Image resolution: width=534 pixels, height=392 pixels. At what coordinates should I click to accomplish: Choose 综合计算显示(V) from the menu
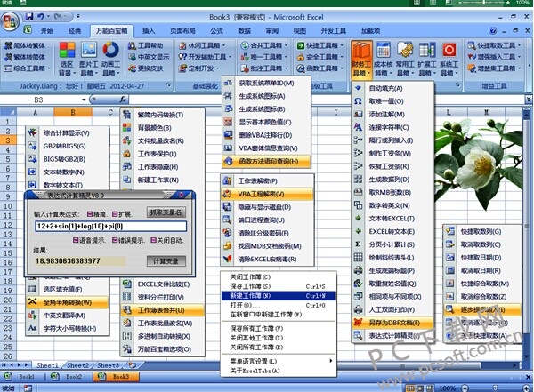tap(68, 133)
